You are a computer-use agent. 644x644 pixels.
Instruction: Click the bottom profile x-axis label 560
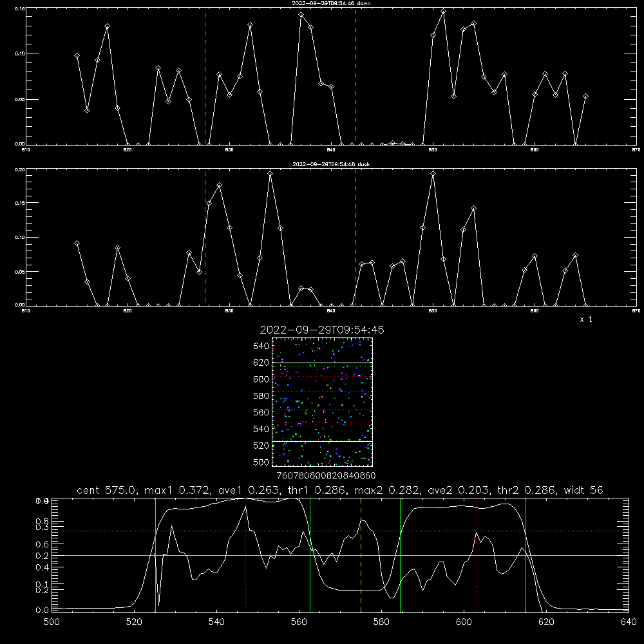point(299,622)
